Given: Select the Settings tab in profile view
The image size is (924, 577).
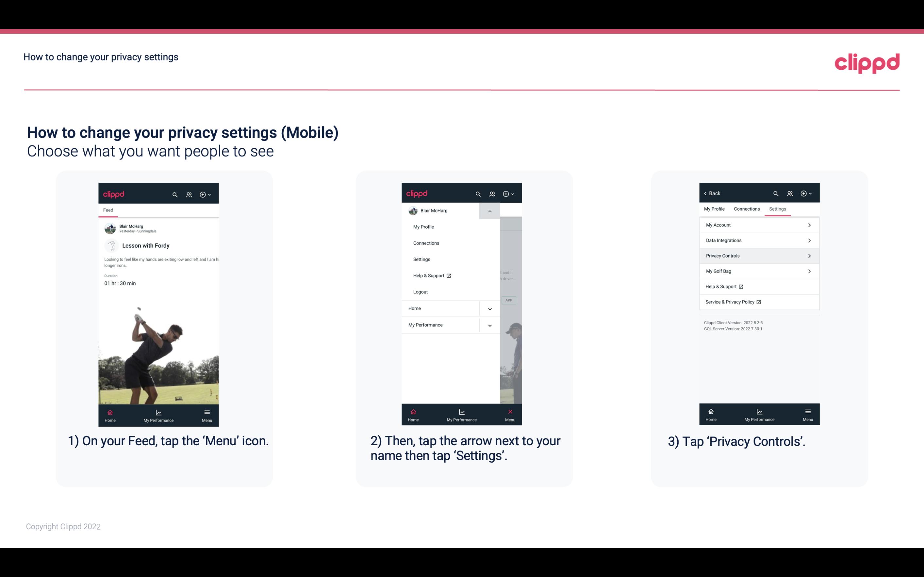Looking at the screenshot, I should pos(776,209).
